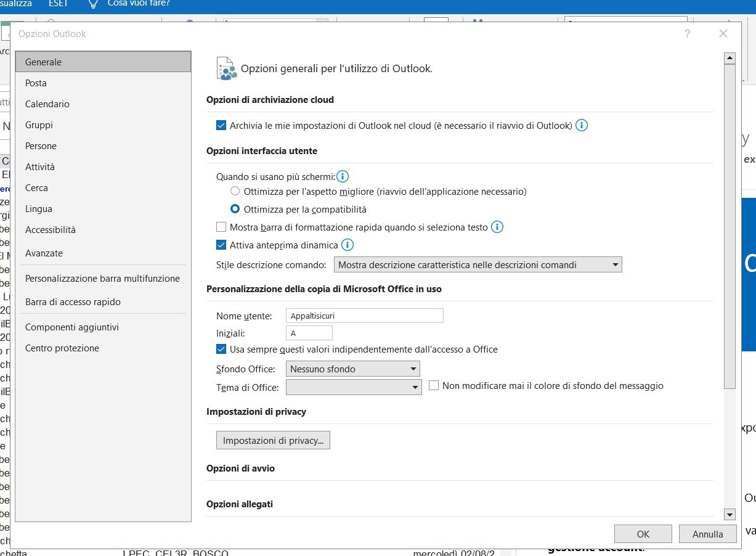Open Componenti aggiuntivi category
Viewport: 756px width, 556px height.
pos(104,327)
